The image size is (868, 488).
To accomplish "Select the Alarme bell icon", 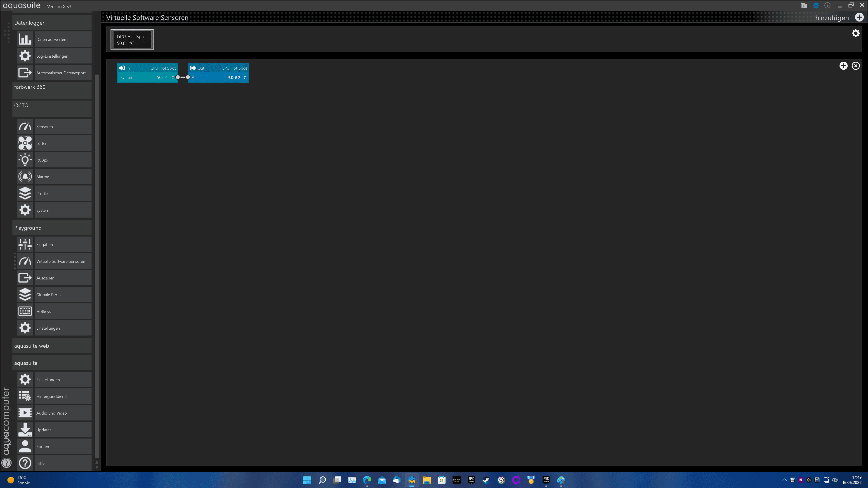I will point(25,176).
